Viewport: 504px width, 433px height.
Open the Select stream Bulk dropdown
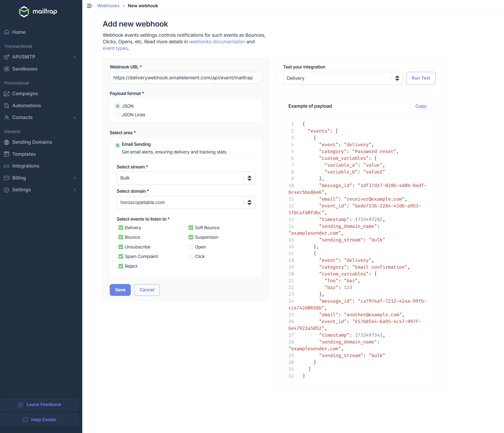[186, 178]
